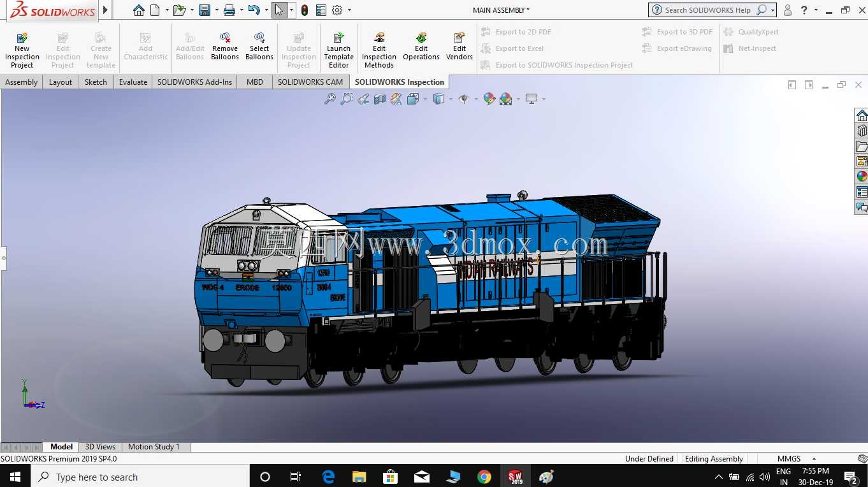Switch to the SOLIDWORKS CAM tab

coord(310,82)
